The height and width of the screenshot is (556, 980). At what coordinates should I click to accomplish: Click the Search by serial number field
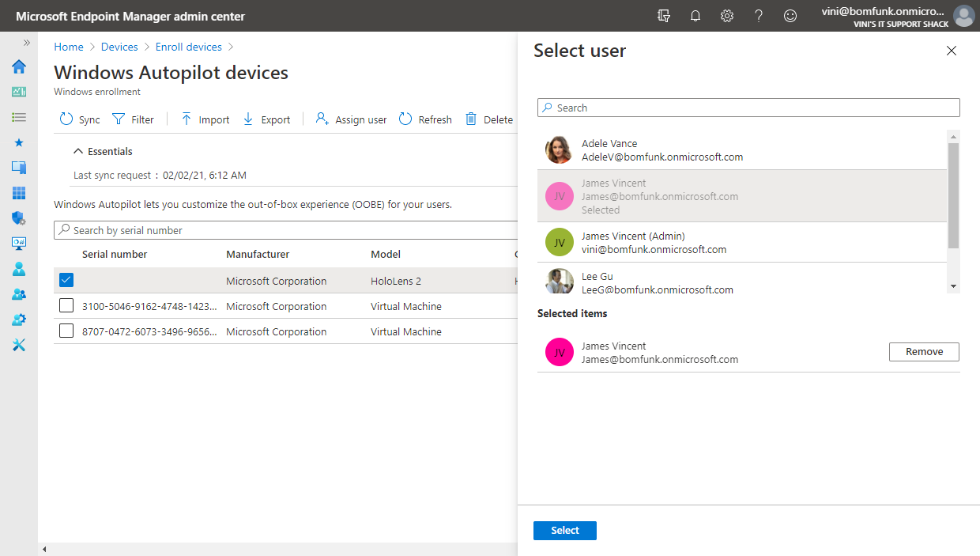click(285, 230)
